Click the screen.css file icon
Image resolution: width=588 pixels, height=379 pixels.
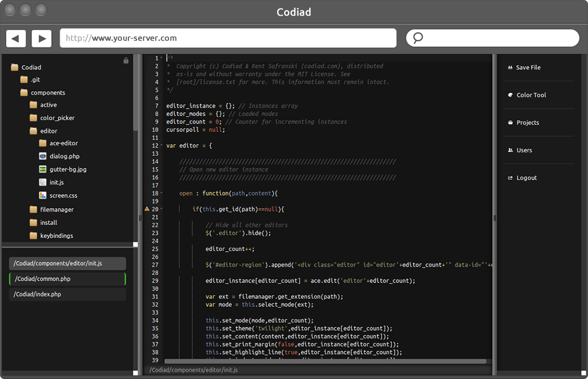43,195
